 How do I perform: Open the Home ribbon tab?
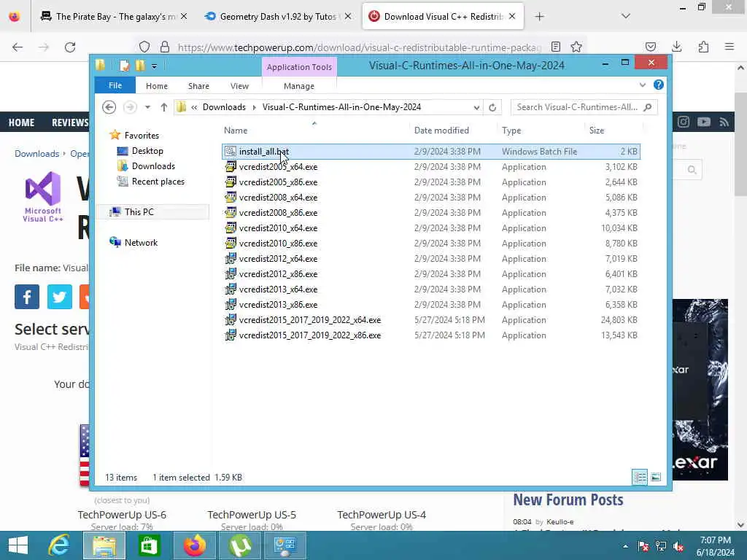[x=157, y=86]
